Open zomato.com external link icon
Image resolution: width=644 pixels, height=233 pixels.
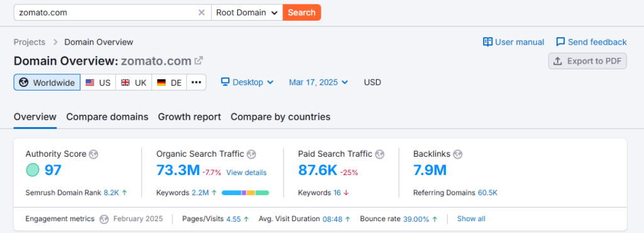coord(199,61)
